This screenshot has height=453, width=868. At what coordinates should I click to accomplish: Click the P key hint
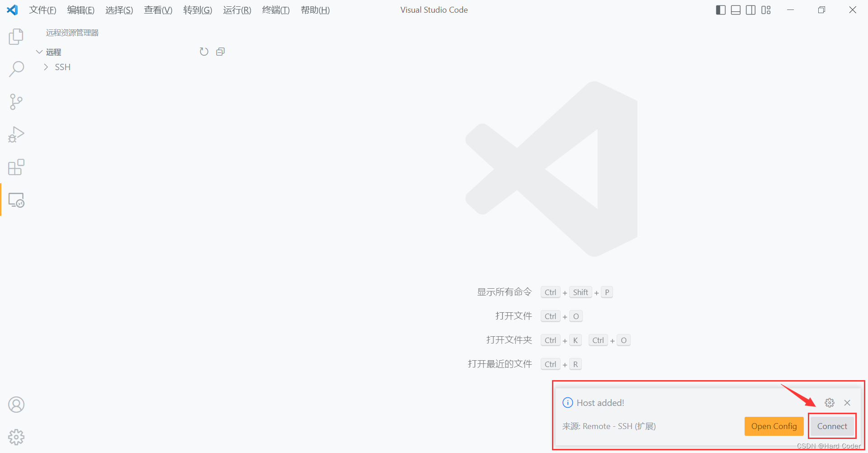click(x=607, y=292)
